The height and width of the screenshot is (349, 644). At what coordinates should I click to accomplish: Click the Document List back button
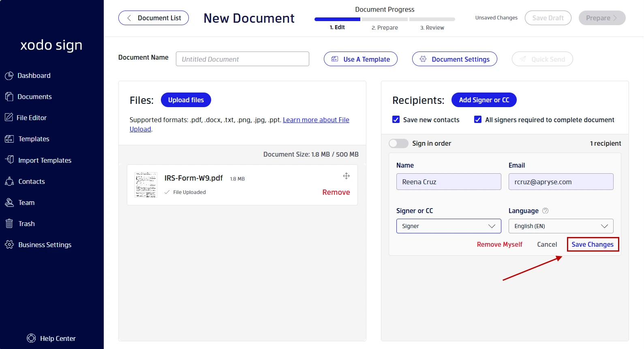tap(154, 18)
